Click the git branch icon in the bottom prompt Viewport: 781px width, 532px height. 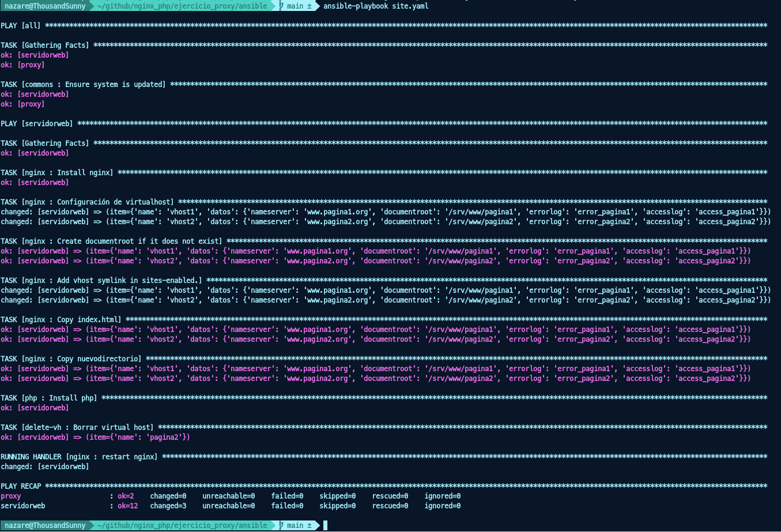tap(281, 525)
